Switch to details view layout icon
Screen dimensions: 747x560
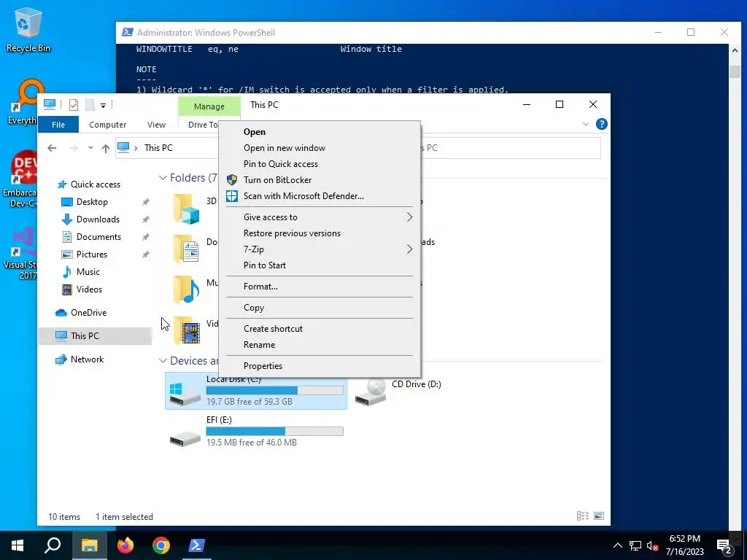click(x=583, y=516)
